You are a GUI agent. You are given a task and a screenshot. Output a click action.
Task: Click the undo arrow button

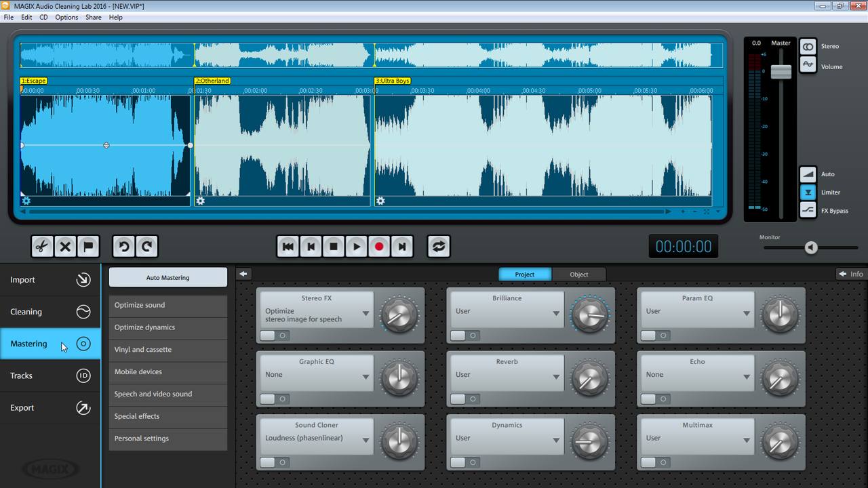click(x=124, y=247)
